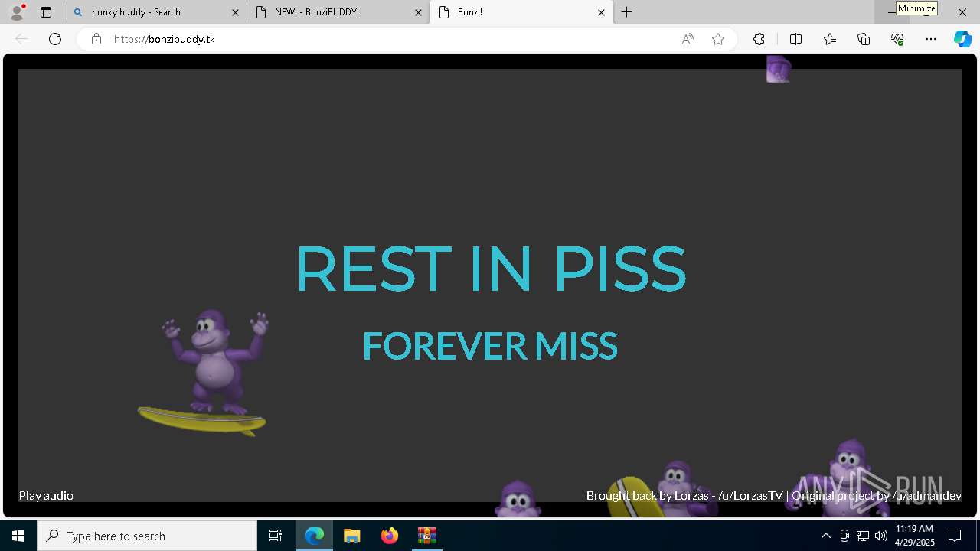Click the small purple Bonzi at top
Screen dimensions: 980x551
(779, 69)
